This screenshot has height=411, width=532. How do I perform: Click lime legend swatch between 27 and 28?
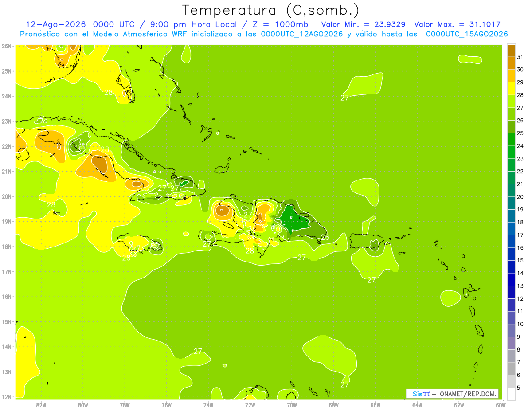[511, 102]
